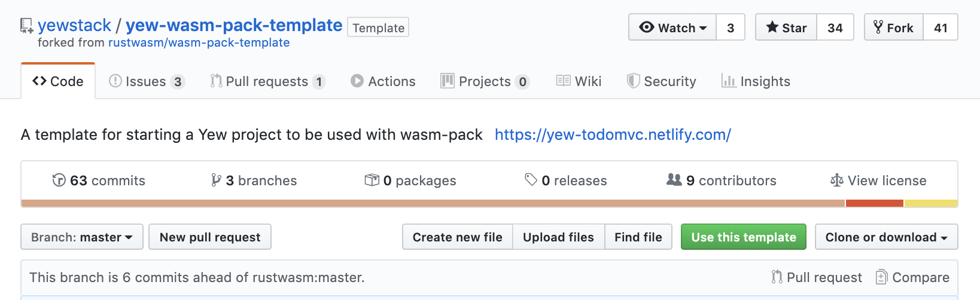Click the star icon in the Star button

[x=772, y=27]
